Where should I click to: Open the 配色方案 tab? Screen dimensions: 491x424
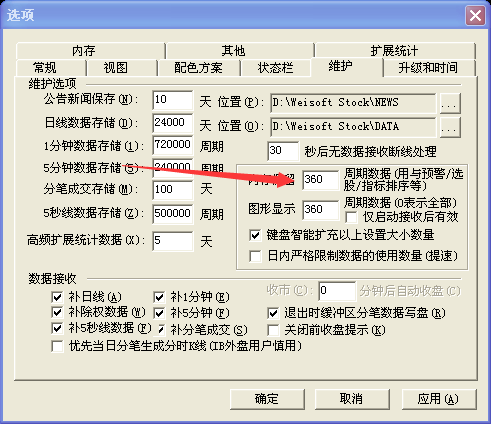199,68
